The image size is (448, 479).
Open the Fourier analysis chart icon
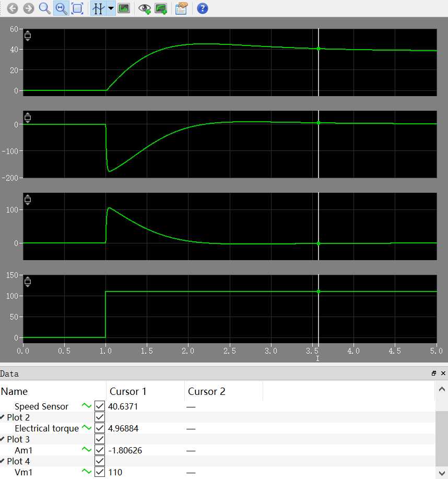click(124, 8)
